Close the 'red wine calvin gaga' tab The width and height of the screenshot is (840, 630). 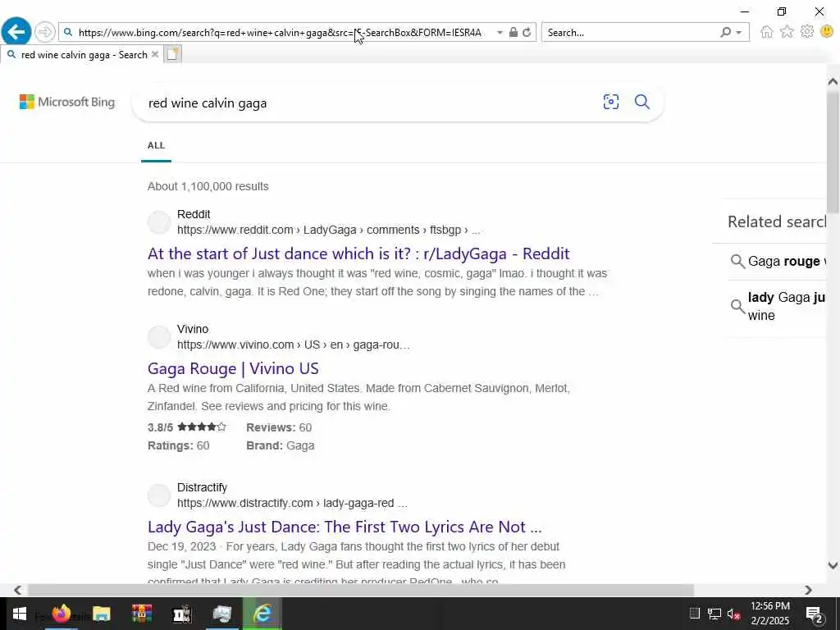point(155,54)
